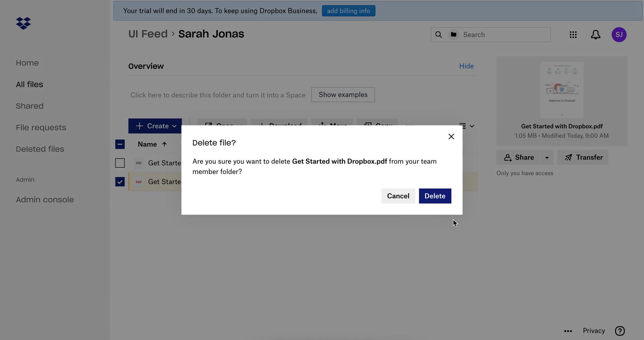Open the Share button dropdown arrow

coord(547,157)
